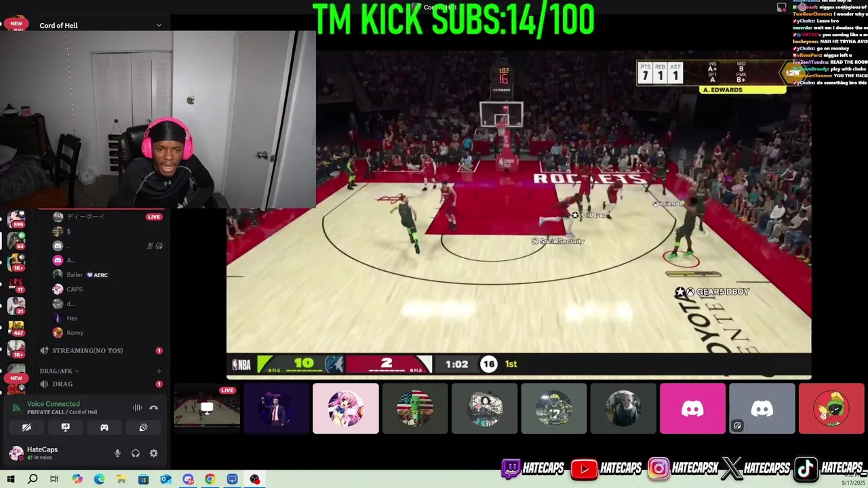Select the pink anime avatar participant tile

[346, 409]
